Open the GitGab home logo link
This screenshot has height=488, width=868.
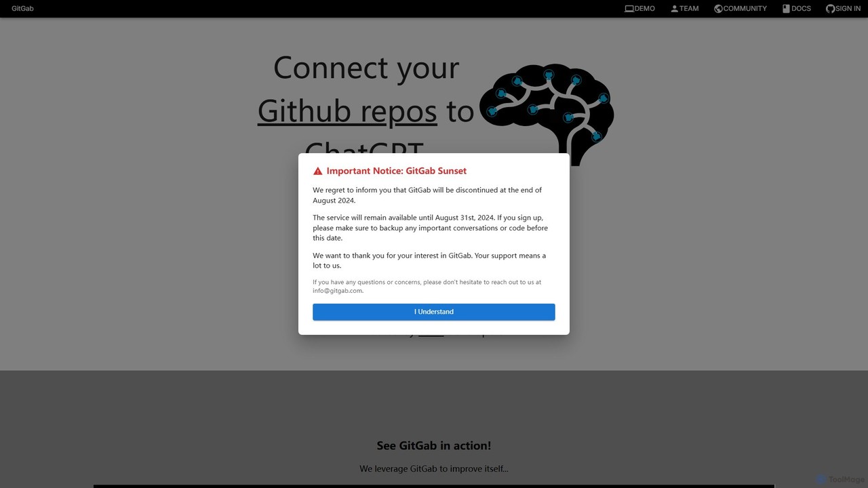tap(22, 9)
